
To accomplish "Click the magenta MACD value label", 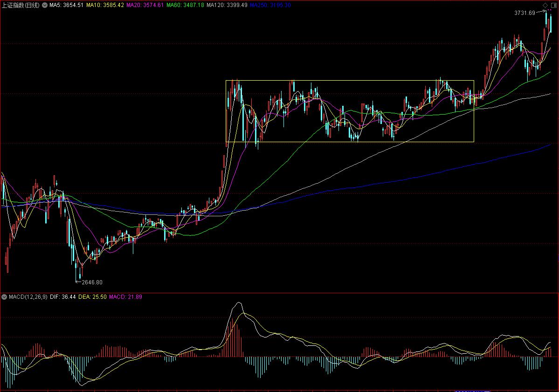I will pyautogui.click(x=125, y=297).
